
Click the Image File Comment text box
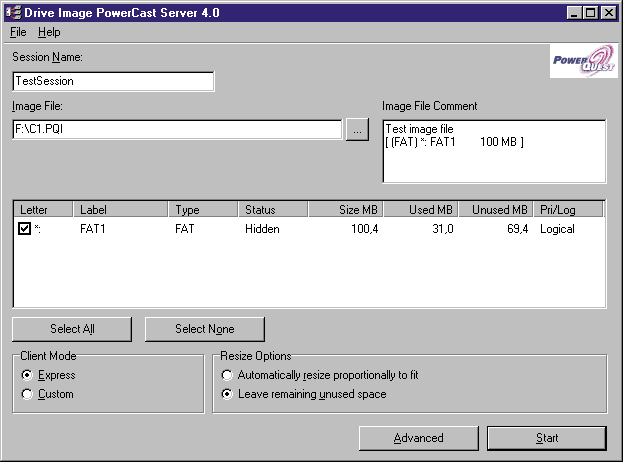pos(494,151)
